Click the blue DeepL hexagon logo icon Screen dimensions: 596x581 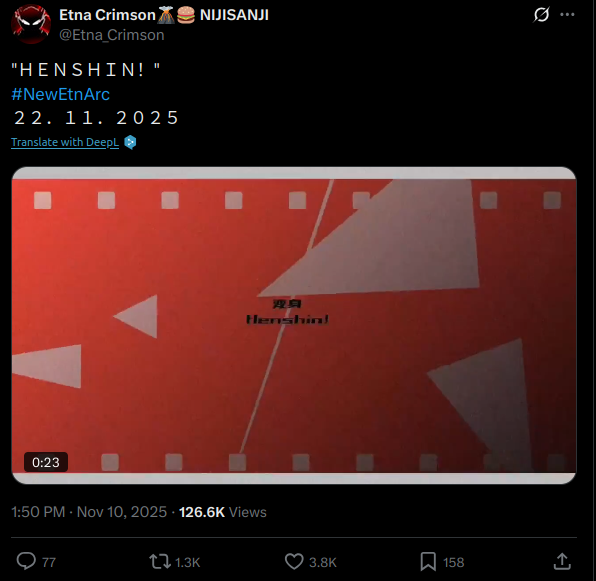pyautogui.click(x=130, y=142)
